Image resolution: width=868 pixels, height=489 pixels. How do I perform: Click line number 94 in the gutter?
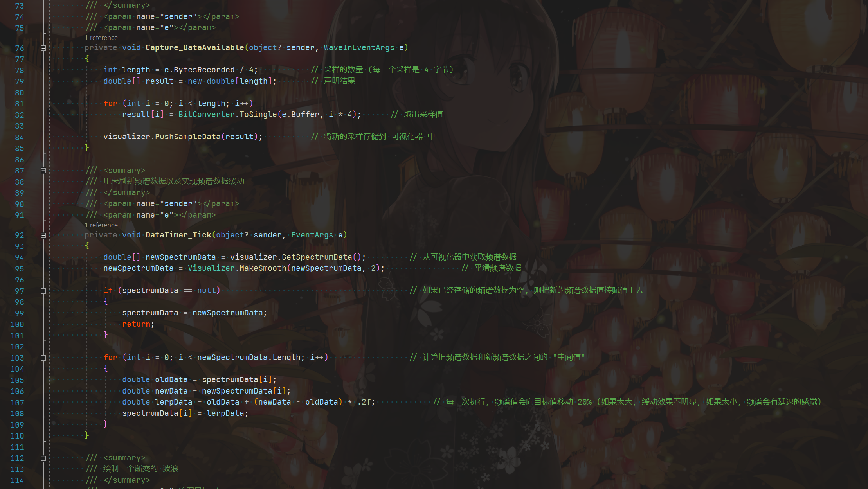pyautogui.click(x=19, y=258)
